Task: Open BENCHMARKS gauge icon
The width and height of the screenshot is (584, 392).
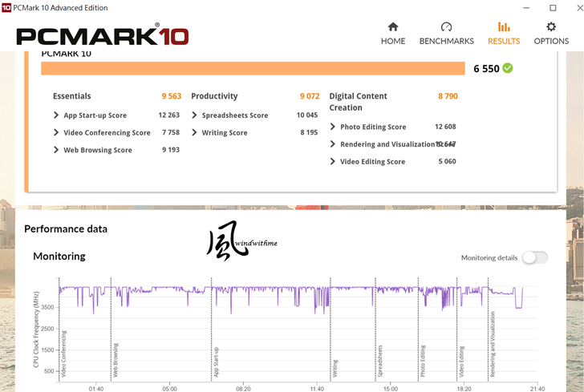Action: click(446, 26)
